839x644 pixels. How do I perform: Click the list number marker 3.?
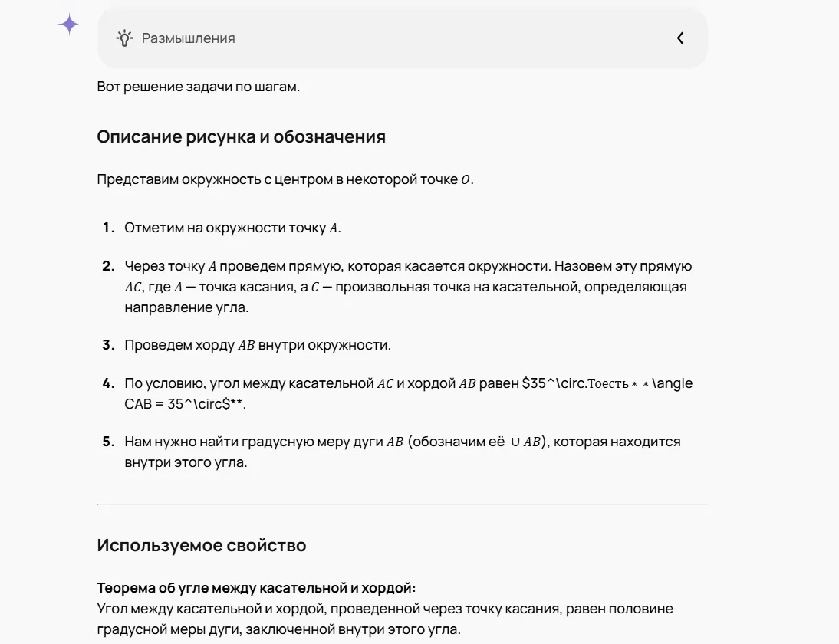pyautogui.click(x=108, y=345)
